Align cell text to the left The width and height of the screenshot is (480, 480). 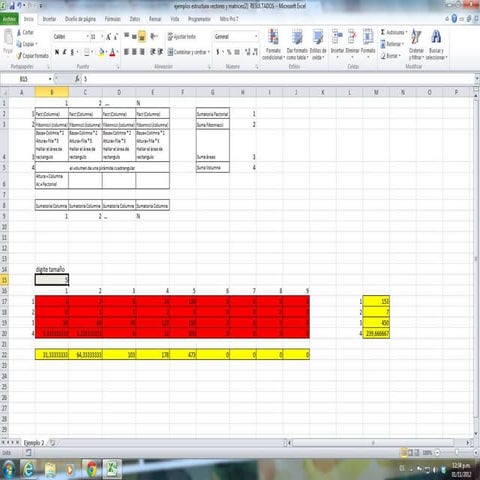click(x=127, y=52)
